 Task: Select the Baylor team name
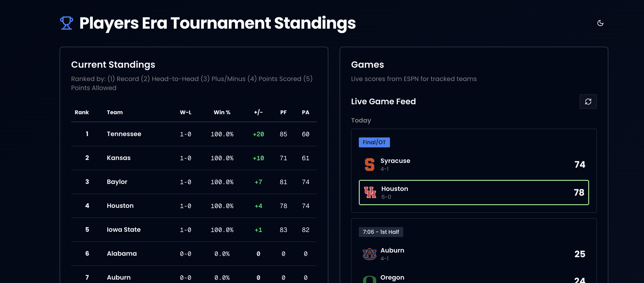click(x=117, y=182)
